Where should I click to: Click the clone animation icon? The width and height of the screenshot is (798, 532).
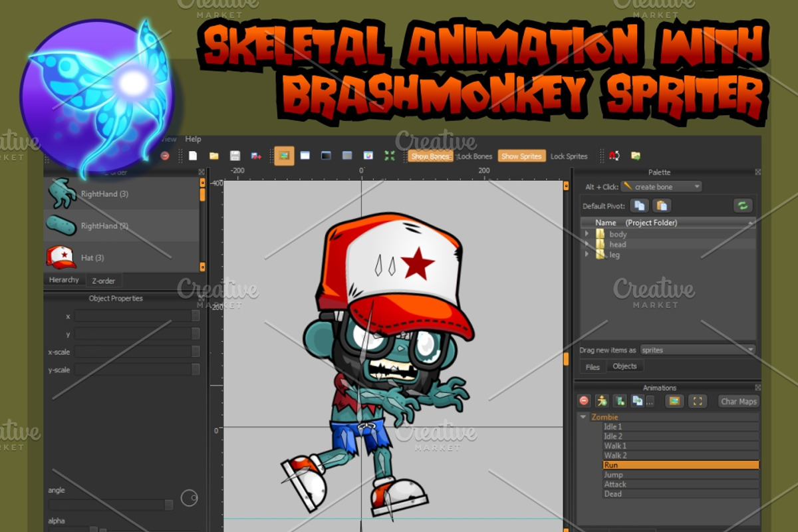(637, 401)
